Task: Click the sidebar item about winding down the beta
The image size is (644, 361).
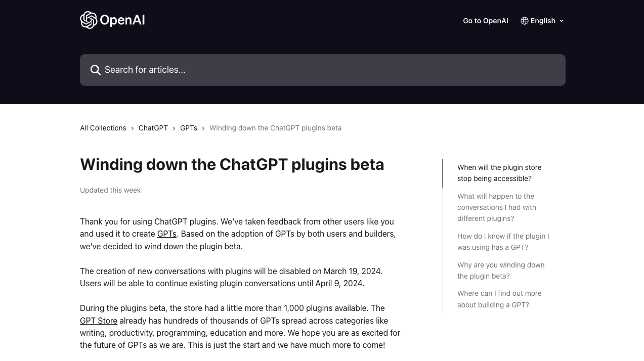Action: click(501, 270)
